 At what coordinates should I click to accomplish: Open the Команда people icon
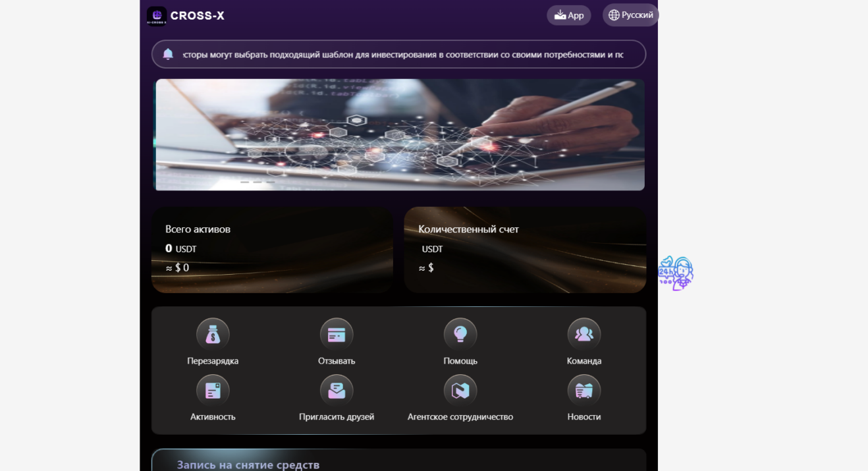tap(584, 335)
